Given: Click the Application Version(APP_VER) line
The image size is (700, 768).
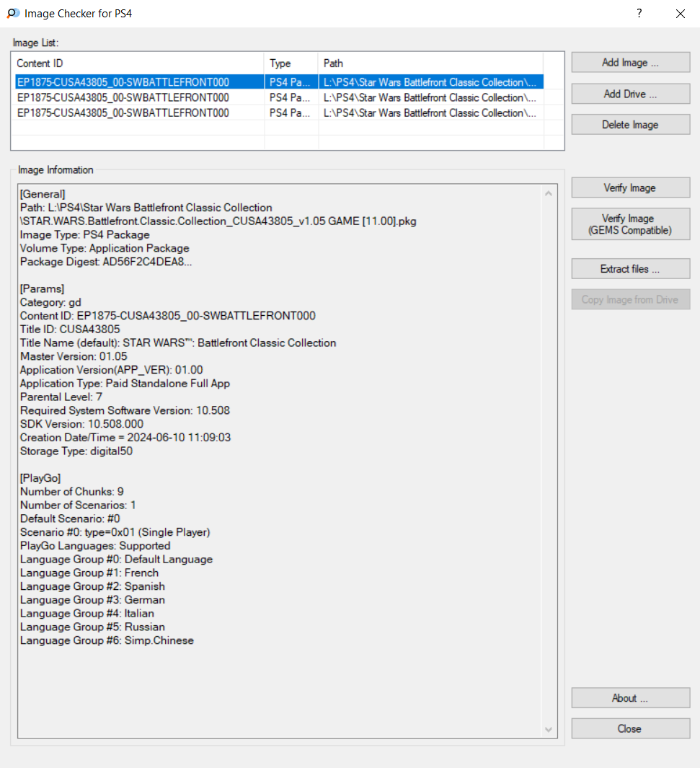Looking at the screenshot, I should pyautogui.click(x=112, y=370).
